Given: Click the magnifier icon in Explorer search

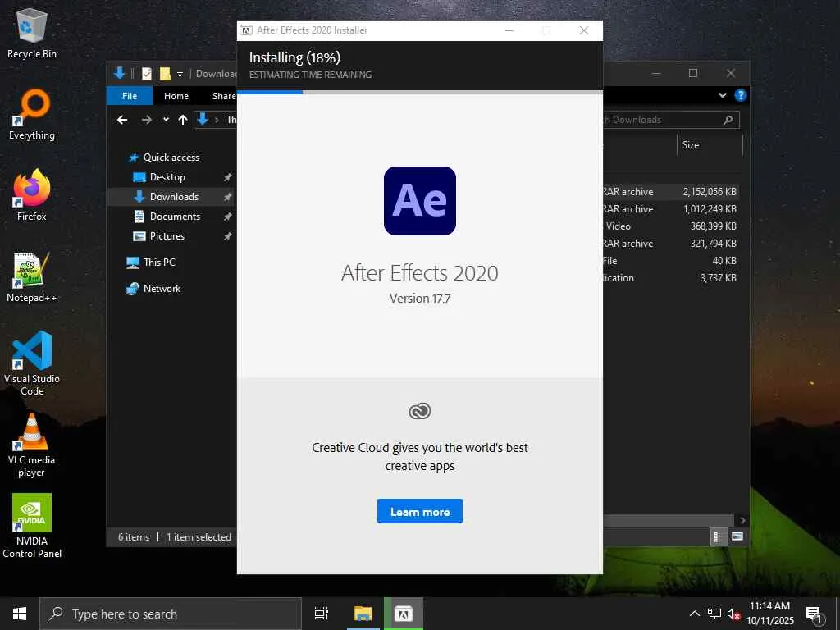Looking at the screenshot, I should 728,120.
